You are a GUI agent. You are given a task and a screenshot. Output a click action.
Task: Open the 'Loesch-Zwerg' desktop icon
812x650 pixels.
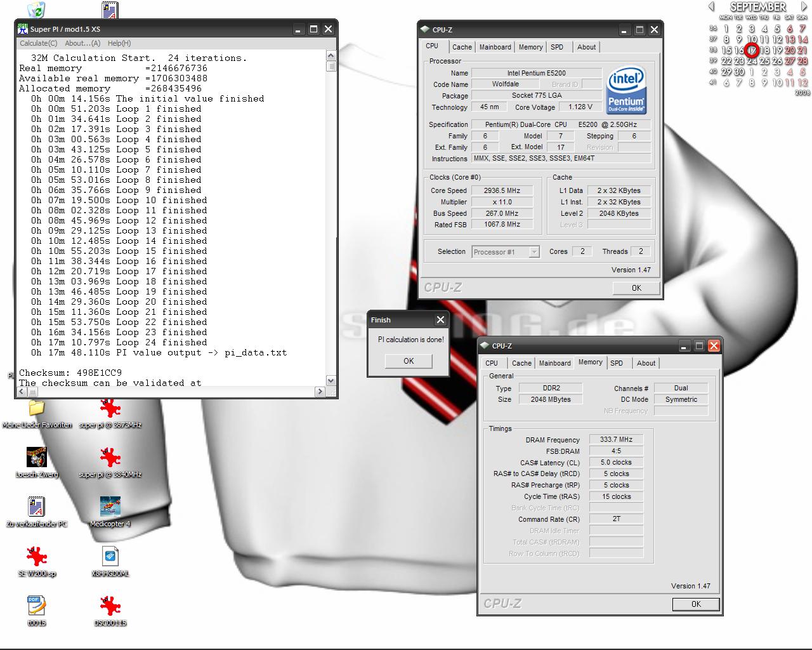[x=37, y=457]
